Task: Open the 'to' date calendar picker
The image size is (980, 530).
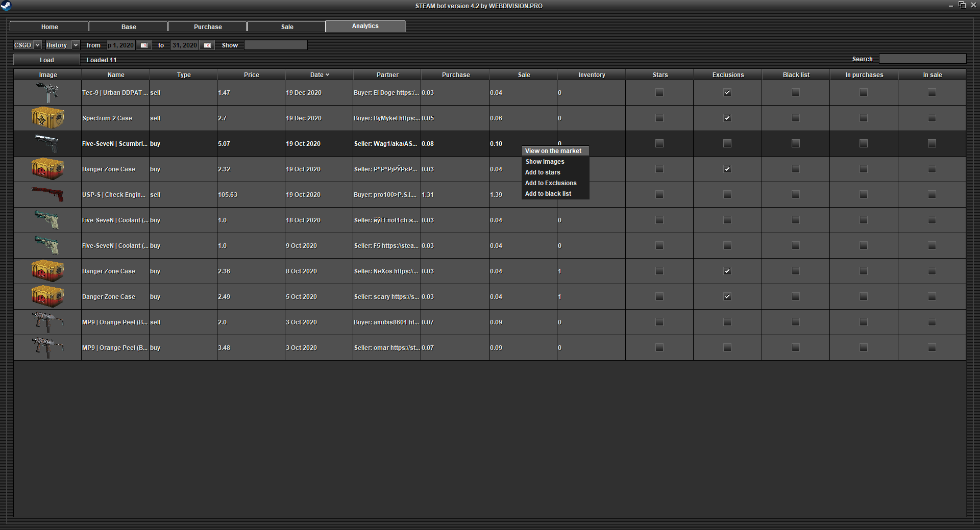Action: click(x=207, y=45)
